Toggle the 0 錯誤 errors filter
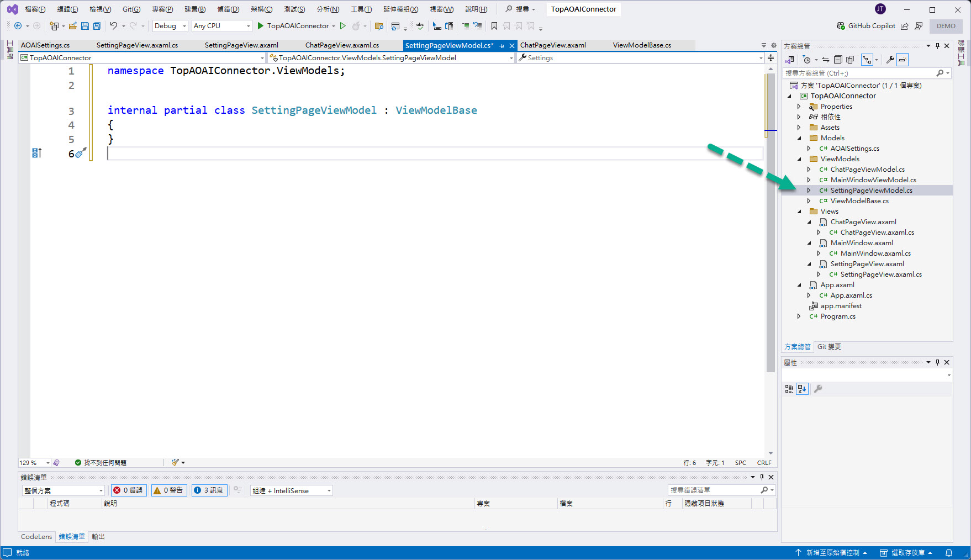Viewport: 971px width, 560px height. coord(129,490)
